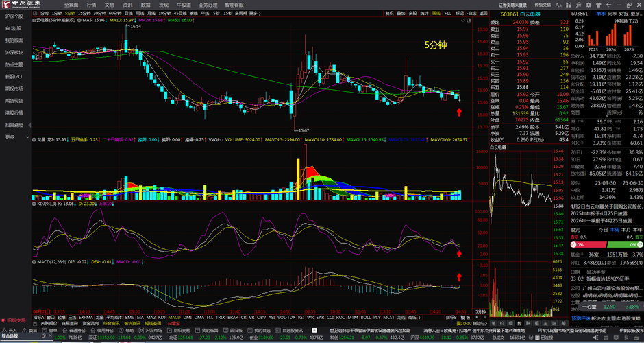The height and width of the screenshot is (343, 644).
Task: Toggle 多股 multi-stock view
Action: [412, 13]
